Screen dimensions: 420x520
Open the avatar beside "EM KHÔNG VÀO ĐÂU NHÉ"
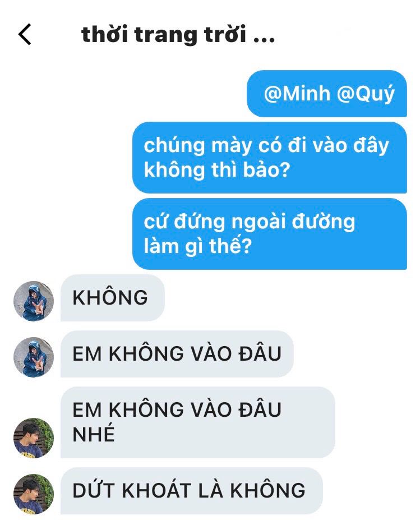point(34,438)
